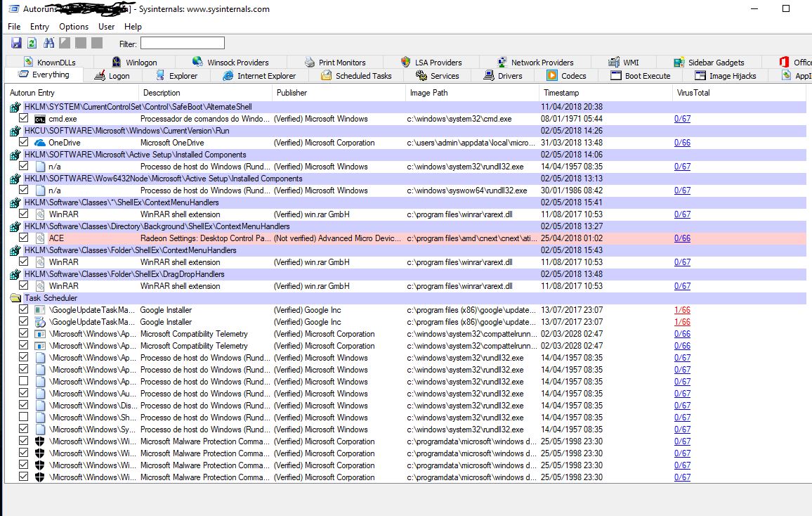
Task: Switch to the Explorer tab
Action: [177, 76]
